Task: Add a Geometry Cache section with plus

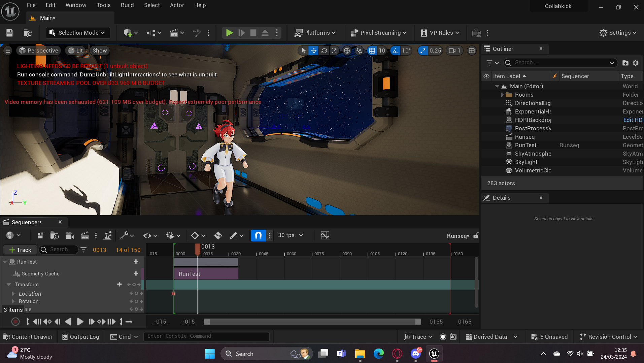Action: [x=136, y=273]
